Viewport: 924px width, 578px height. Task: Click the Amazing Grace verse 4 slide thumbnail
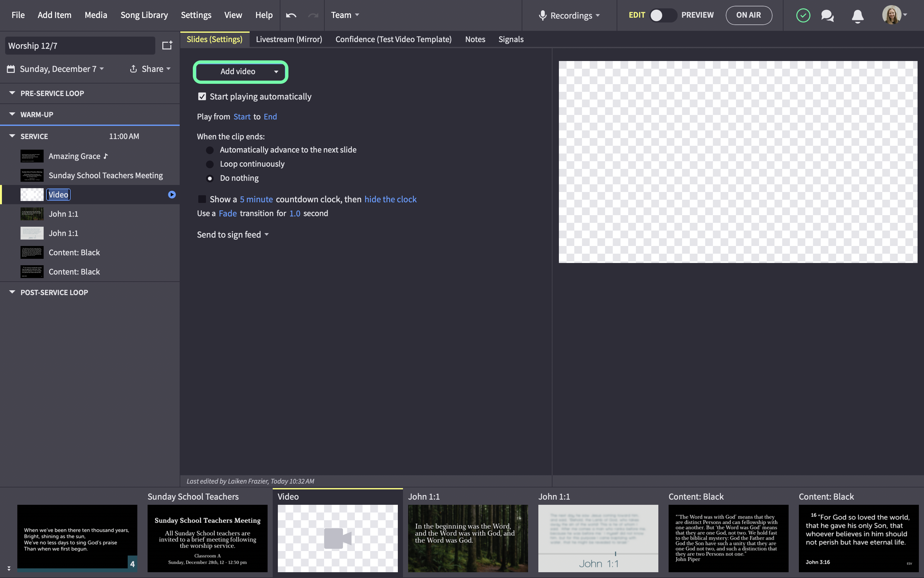click(77, 538)
